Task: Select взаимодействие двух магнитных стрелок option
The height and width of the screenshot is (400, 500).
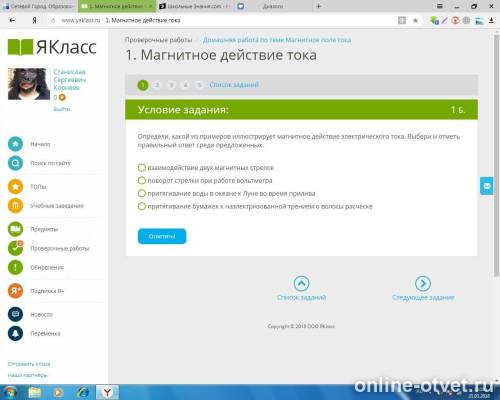Action: click(141, 167)
